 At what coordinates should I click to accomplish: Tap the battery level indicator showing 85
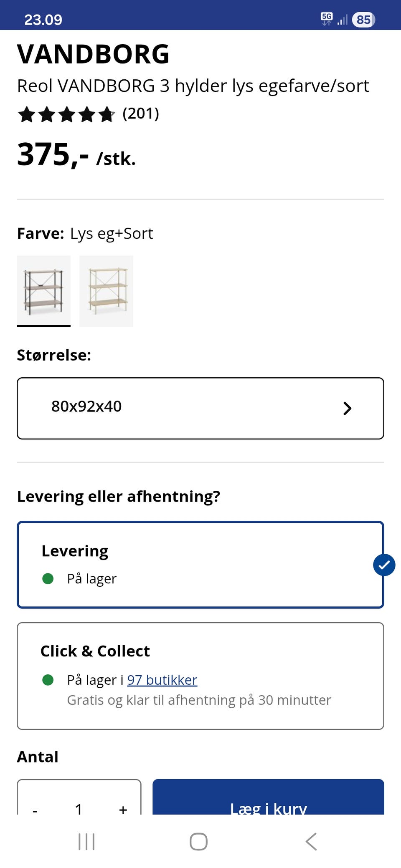coord(363,20)
